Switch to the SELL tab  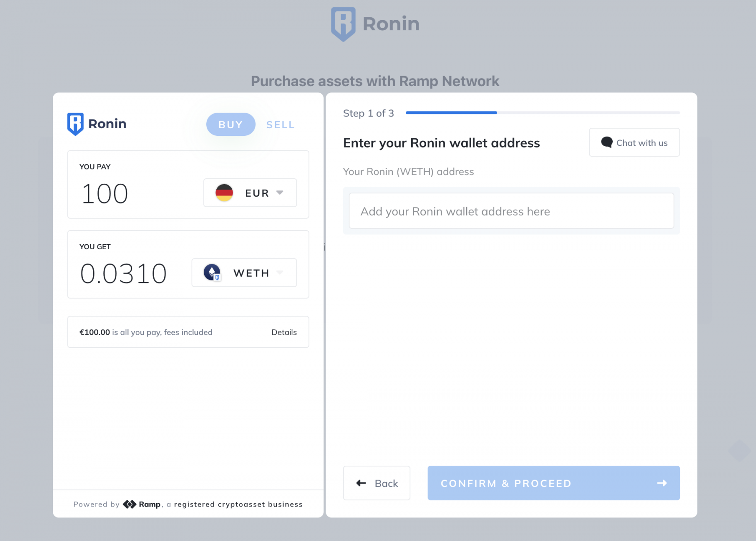tap(281, 125)
